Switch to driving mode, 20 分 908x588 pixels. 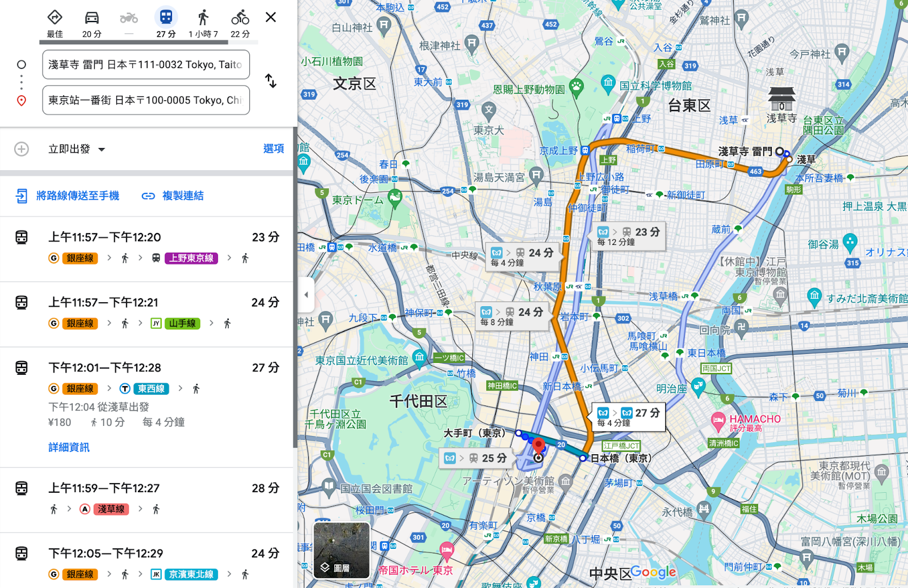coord(92,24)
